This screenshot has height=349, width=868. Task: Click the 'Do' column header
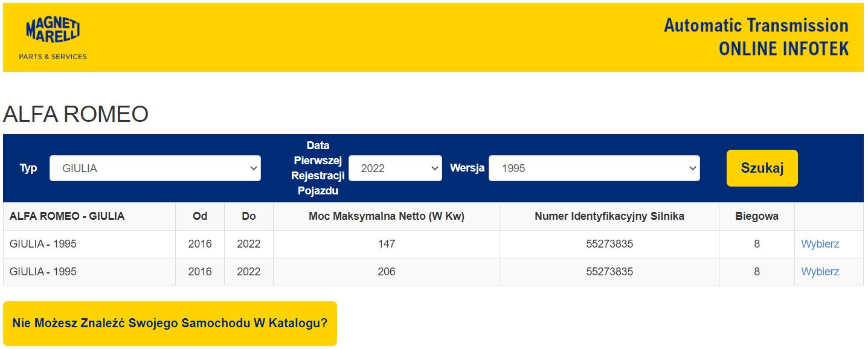click(x=249, y=216)
